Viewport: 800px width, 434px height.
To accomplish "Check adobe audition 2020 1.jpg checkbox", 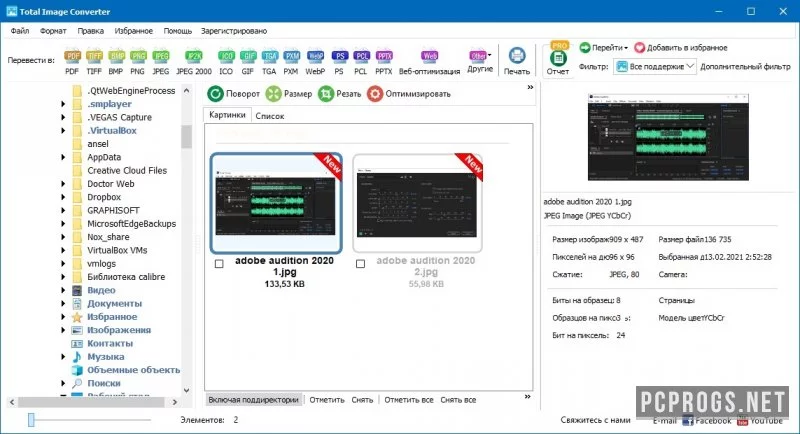I will (x=219, y=264).
